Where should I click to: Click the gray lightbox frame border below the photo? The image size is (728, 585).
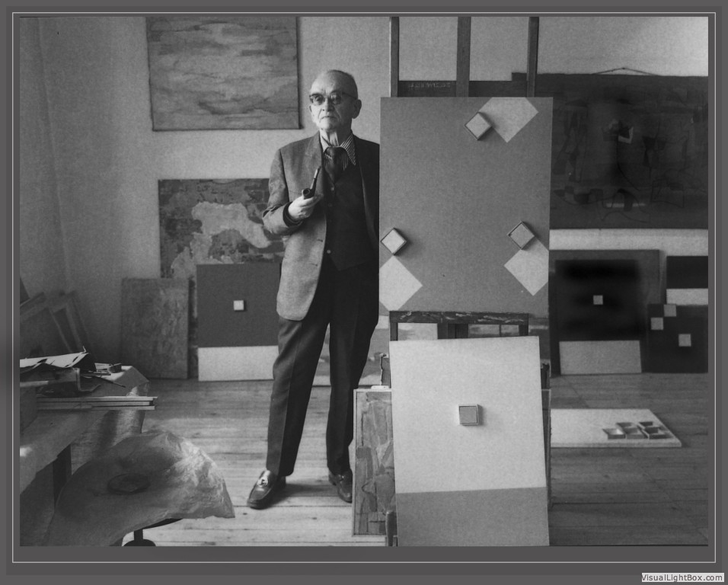coord(364,555)
